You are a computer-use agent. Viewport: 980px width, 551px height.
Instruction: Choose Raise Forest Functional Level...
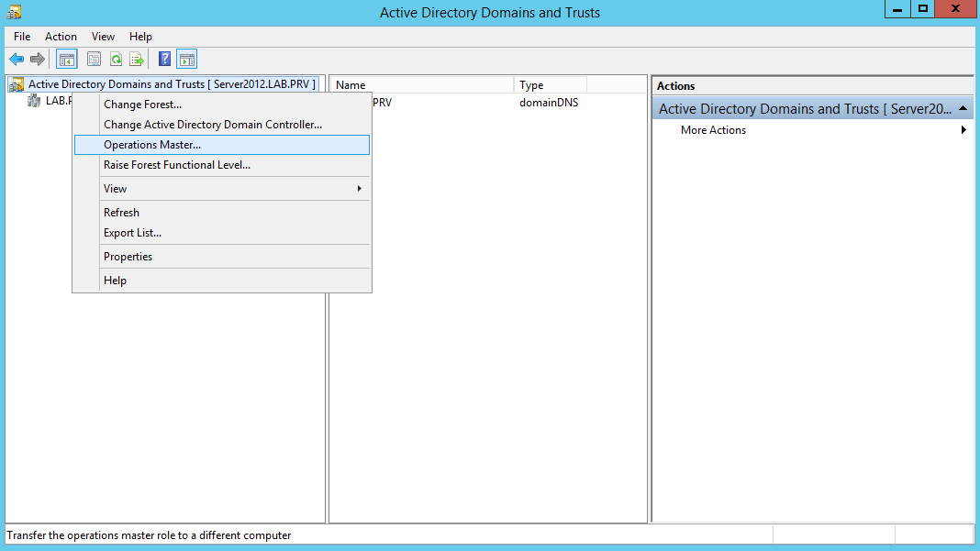coord(222,165)
